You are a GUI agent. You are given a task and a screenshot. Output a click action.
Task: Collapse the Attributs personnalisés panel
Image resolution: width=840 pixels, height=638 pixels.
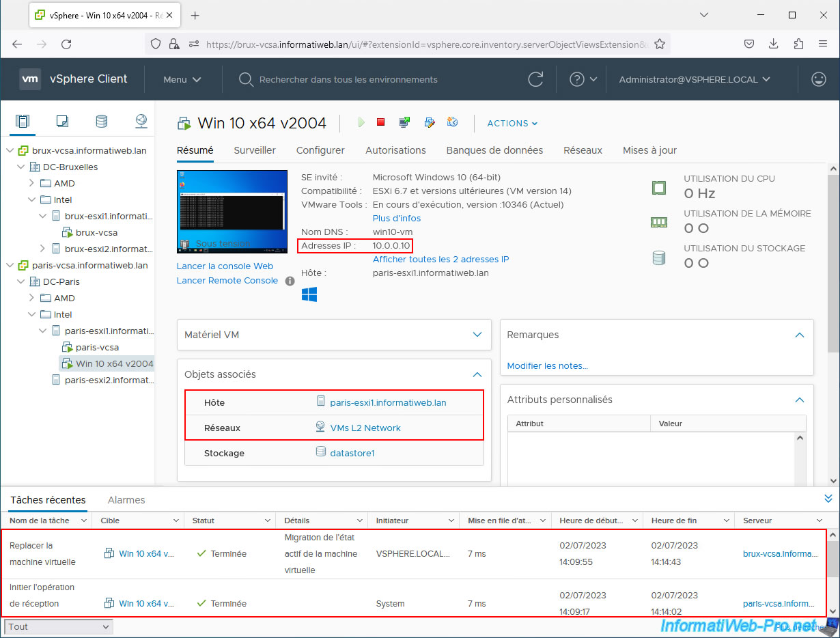pos(800,400)
